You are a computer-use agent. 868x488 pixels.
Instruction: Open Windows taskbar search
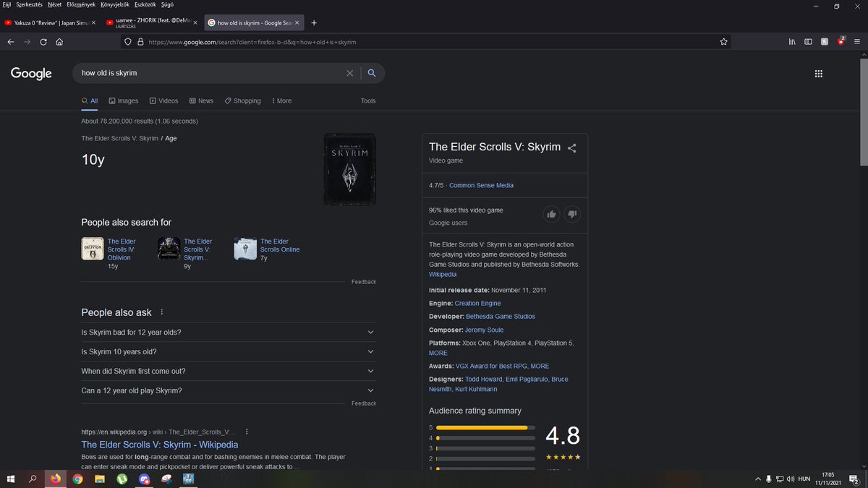click(33, 479)
